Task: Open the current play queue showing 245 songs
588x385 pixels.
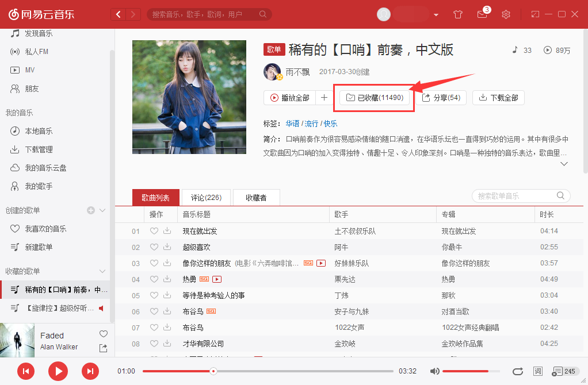Action: tap(561, 371)
